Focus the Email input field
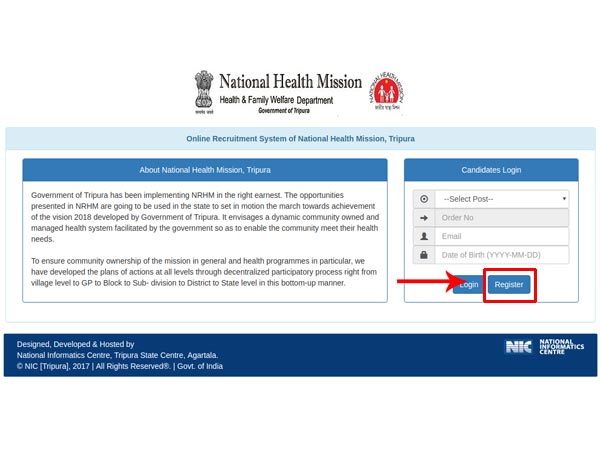 pos(502,236)
